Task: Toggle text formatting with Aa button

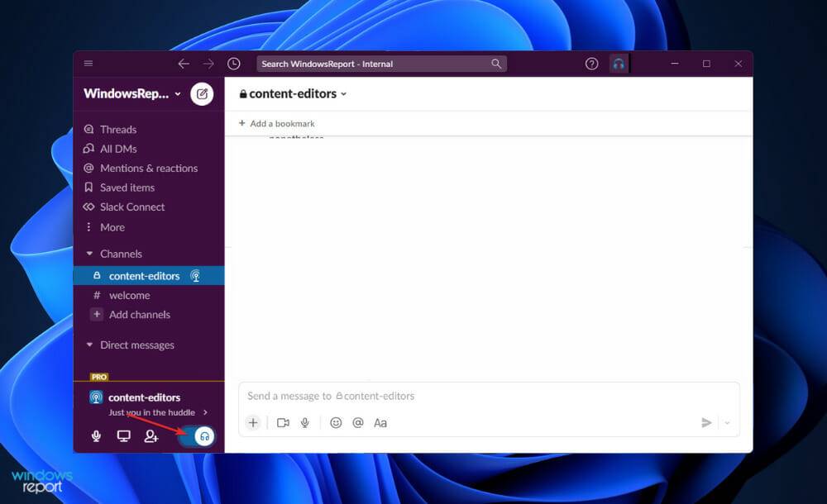Action: [x=380, y=423]
